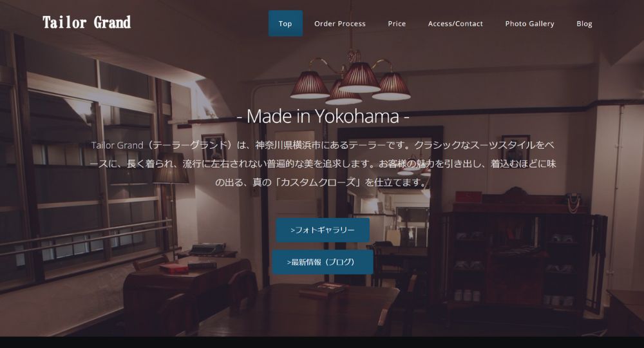Click the Made in Yokohama heading

323,116
